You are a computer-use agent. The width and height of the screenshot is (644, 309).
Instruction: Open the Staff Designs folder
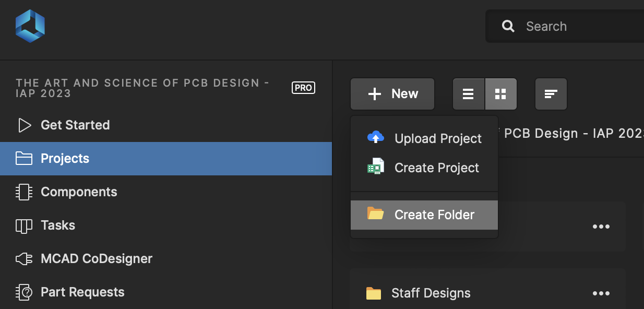point(431,293)
